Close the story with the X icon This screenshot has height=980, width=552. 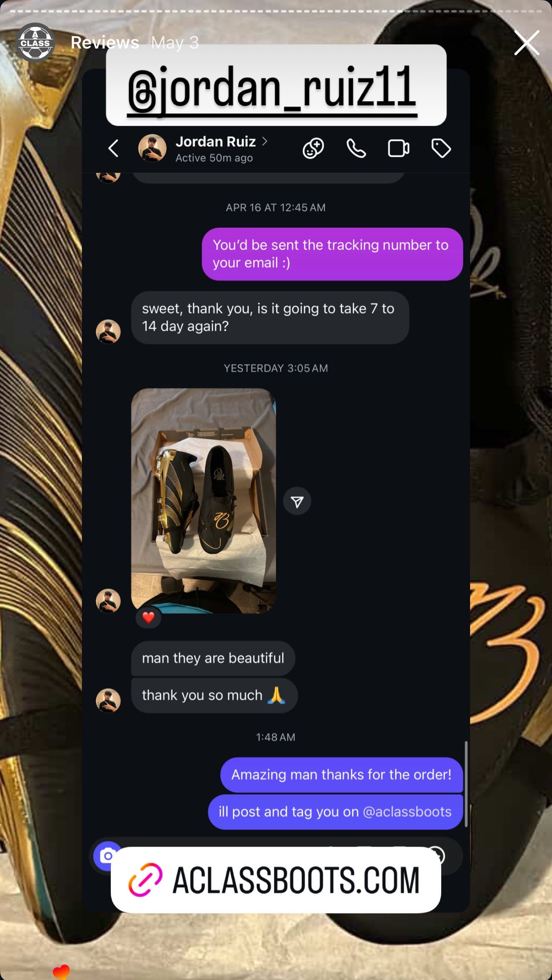[526, 43]
